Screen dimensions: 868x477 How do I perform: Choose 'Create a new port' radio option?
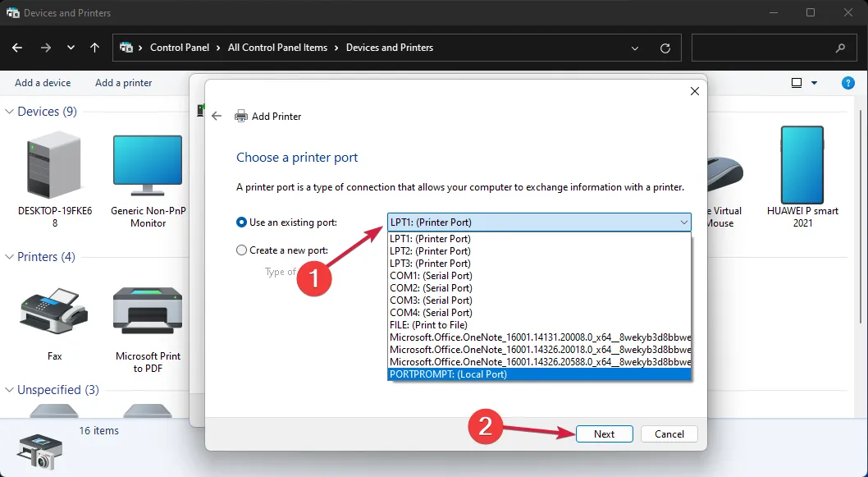(x=241, y=250)
